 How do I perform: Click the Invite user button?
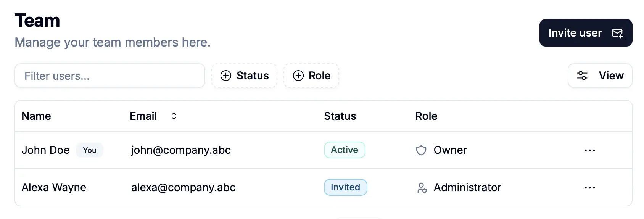pos(585,33)
